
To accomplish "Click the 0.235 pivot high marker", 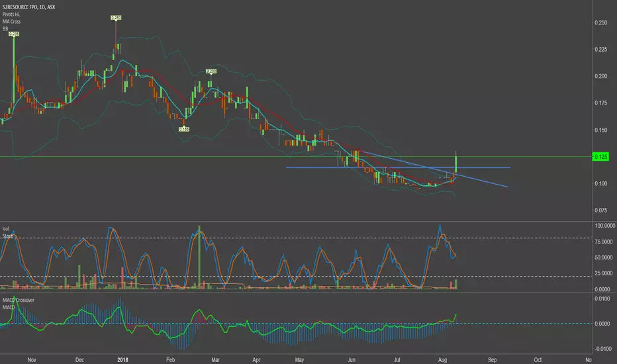I will 14,34.
